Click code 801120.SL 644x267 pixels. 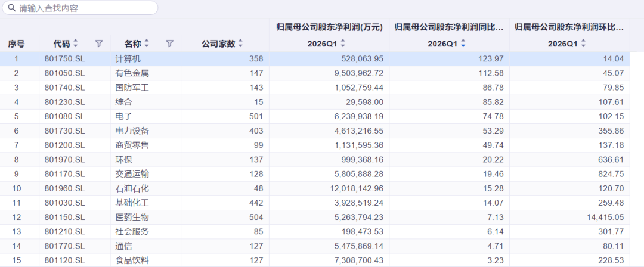(x=64, y=260)
